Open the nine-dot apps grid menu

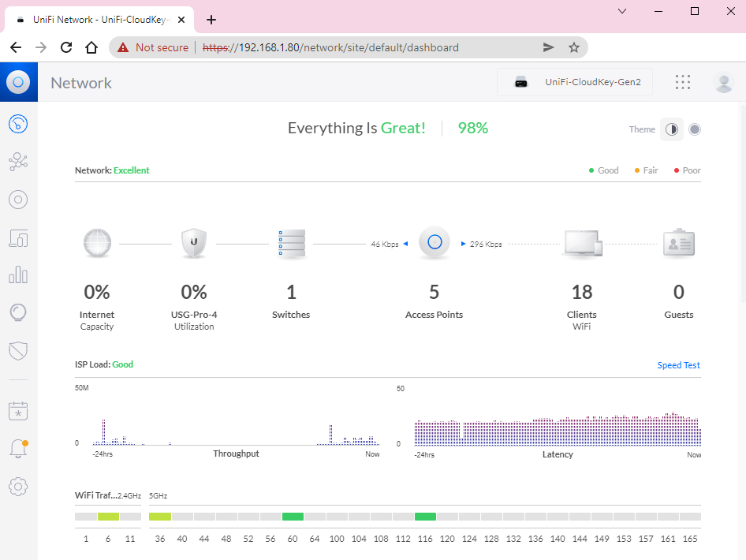683,82
